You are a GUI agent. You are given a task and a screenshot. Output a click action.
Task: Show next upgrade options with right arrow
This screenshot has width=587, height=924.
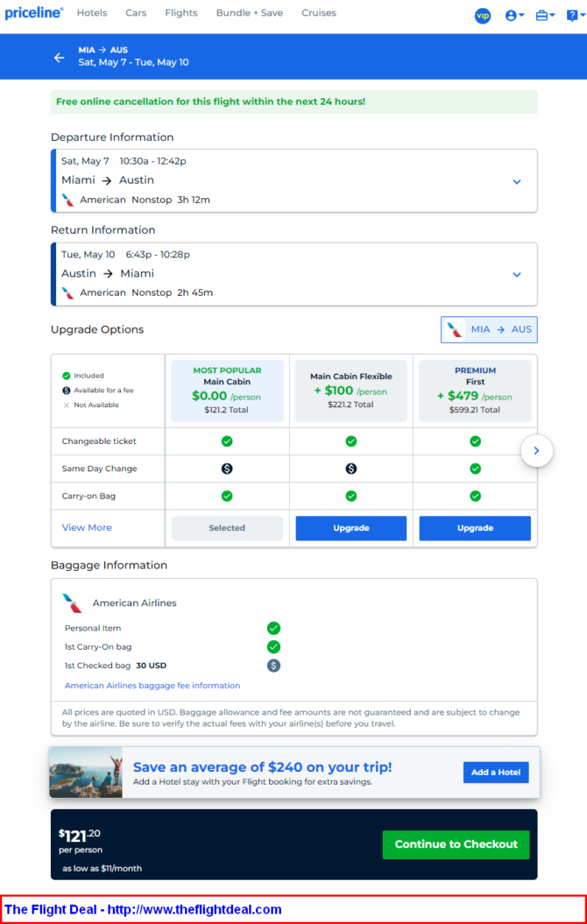[536, 451]
